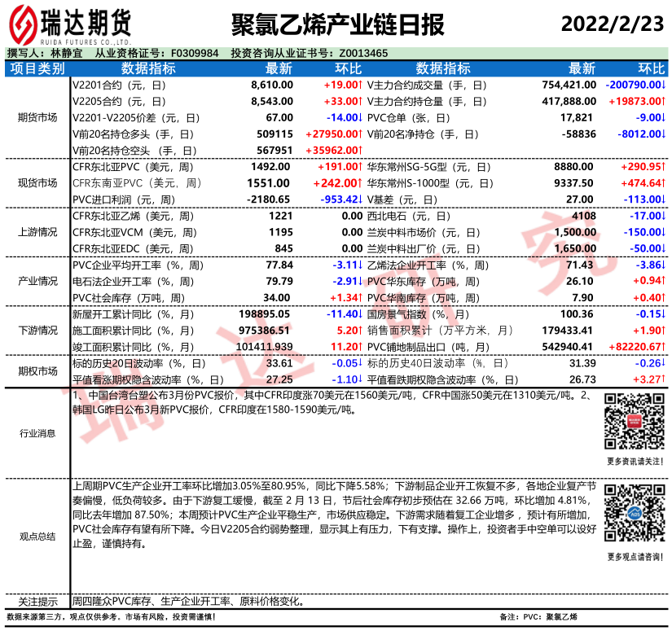Select the 行业消息 section label
This screenshot has height=631, width=672.
click(37, 434)
